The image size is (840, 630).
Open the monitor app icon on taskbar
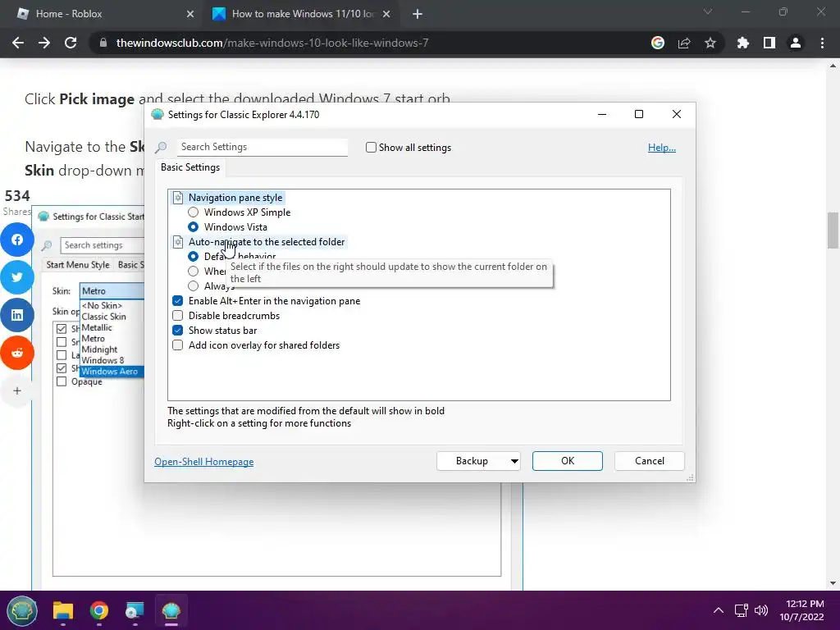click(x=135, y=610)
